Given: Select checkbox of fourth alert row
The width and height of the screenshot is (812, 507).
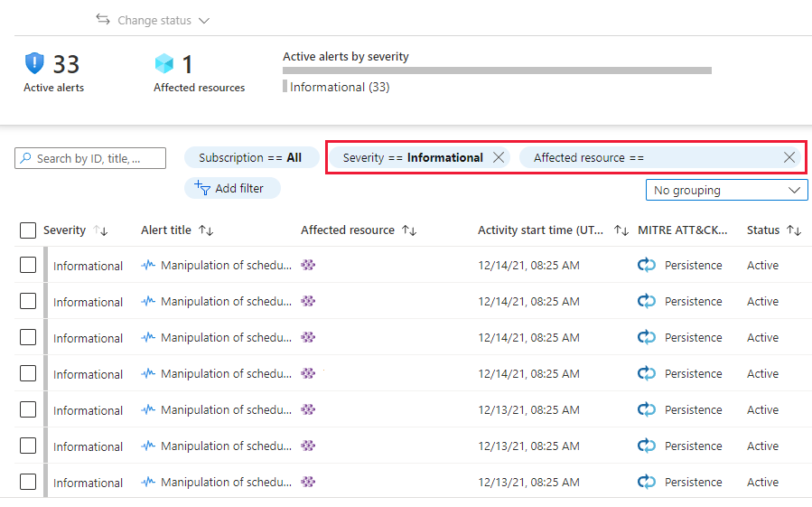Looking at the screenshot, I should point(28,373).
